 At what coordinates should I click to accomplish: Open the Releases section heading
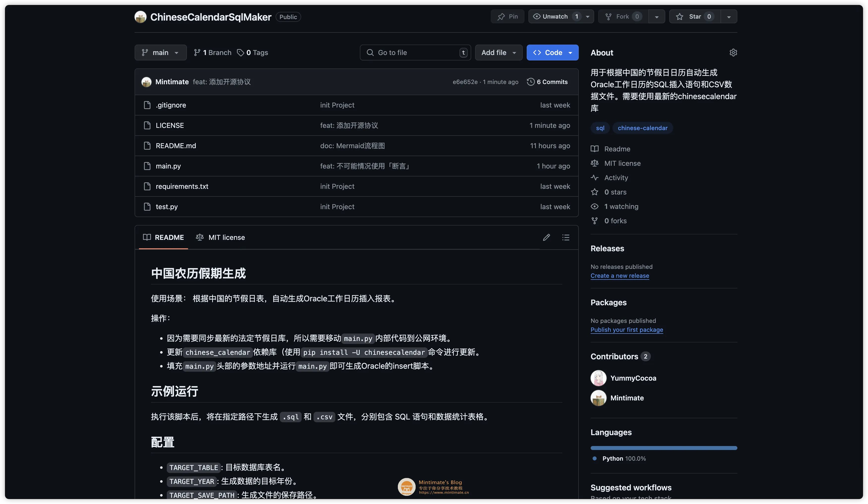click(607, 248)
